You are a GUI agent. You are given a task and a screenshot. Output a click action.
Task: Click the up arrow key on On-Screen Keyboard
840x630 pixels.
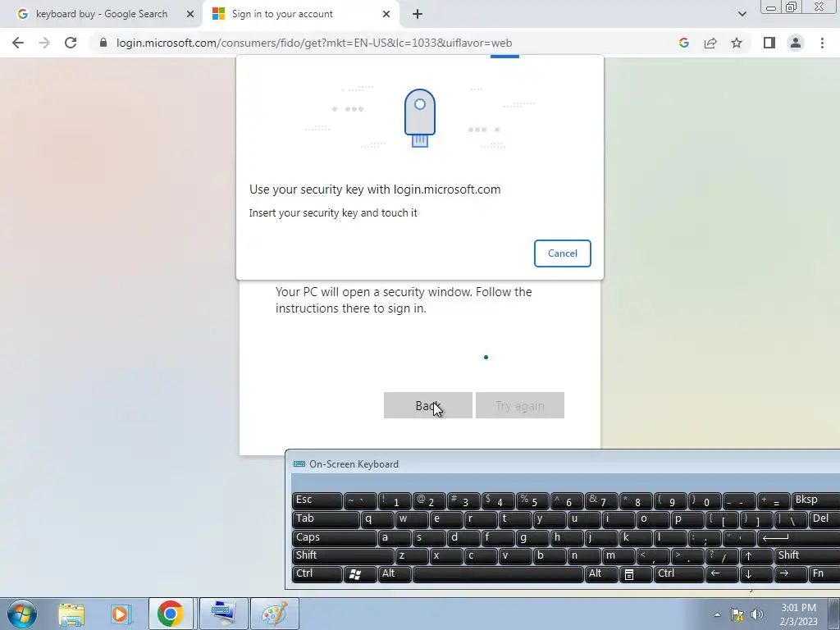[x=756, y=556]
